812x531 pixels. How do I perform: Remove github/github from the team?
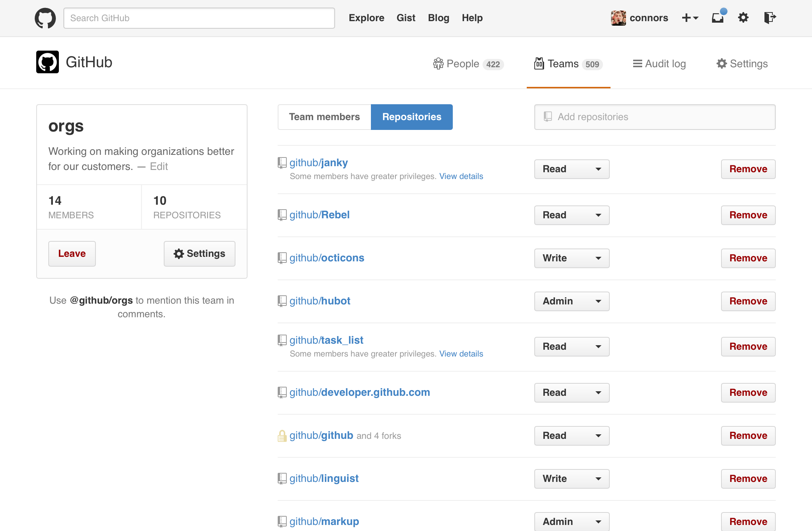748,436
